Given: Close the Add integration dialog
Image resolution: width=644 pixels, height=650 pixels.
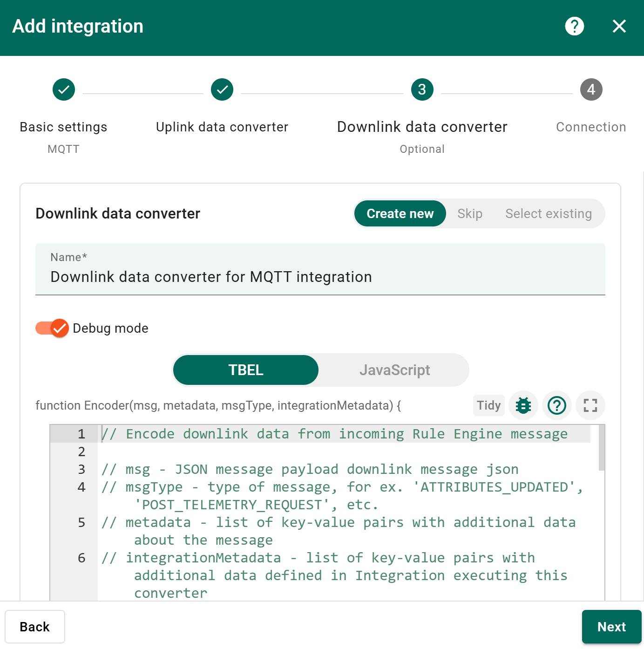Looking at the screenshot, I should [619, 26].
